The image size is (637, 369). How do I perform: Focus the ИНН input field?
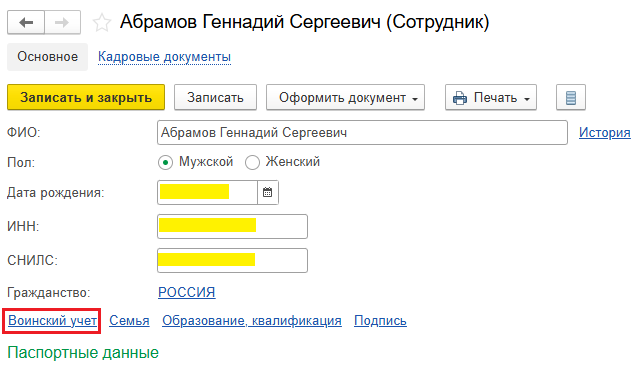[x=232, y=226]
